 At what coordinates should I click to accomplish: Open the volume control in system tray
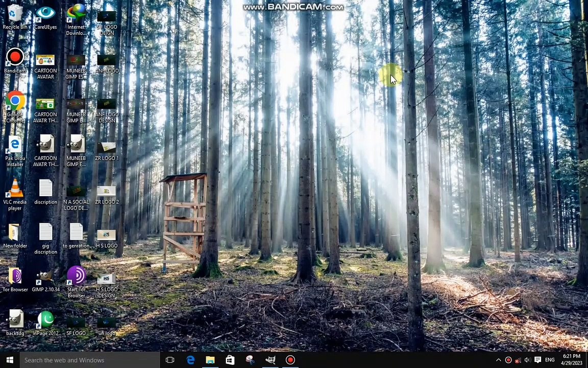[x=527, y=360]
